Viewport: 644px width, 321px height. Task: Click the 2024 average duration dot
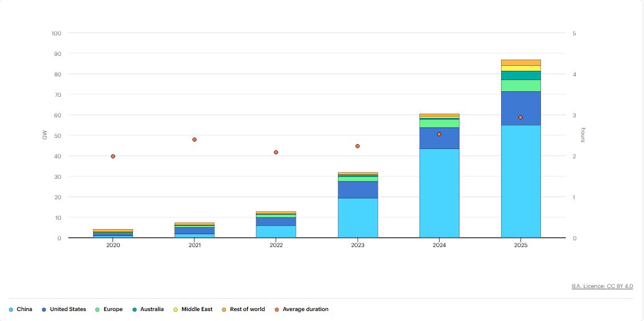(x=439, y=134)
